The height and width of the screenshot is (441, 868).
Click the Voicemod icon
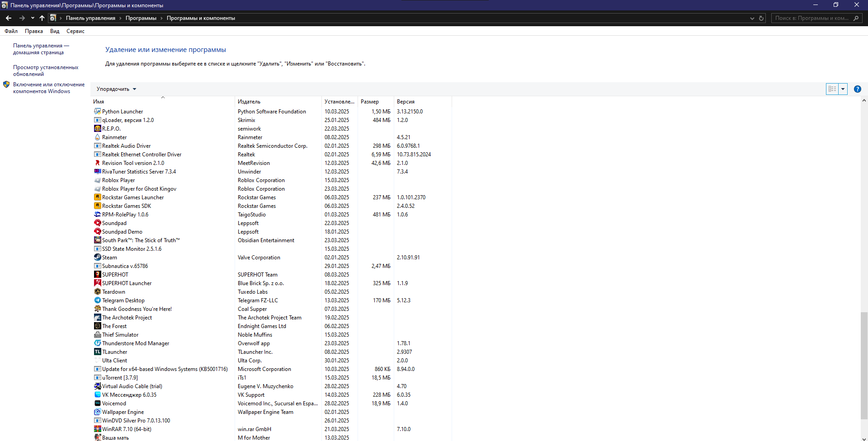97,403
